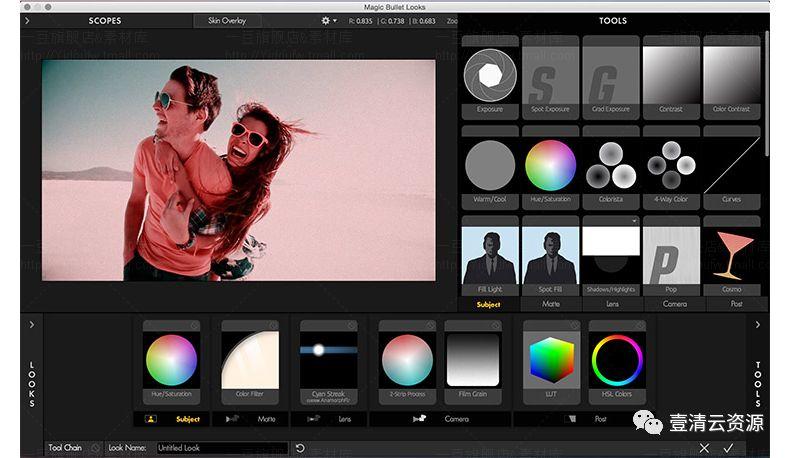Select the Exposure tool in Tools panel
This screenshot has height=458, width=790.
pyautogui.click(x=490, y=78)
